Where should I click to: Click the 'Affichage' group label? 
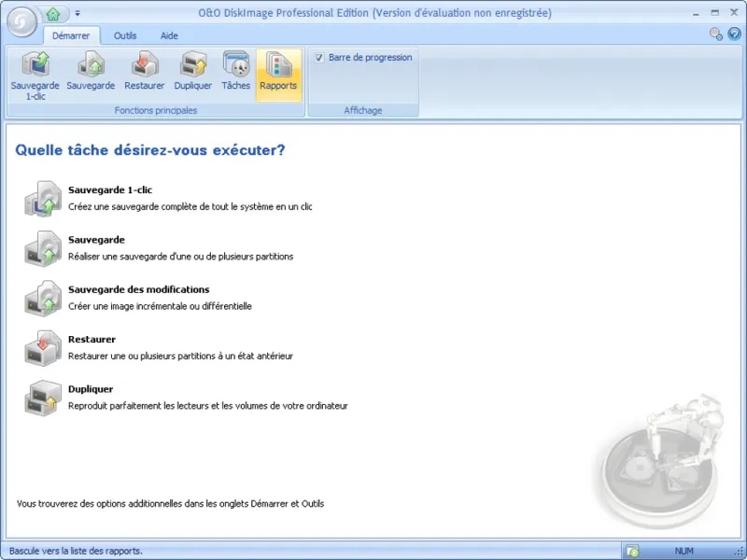click(363, 110)
